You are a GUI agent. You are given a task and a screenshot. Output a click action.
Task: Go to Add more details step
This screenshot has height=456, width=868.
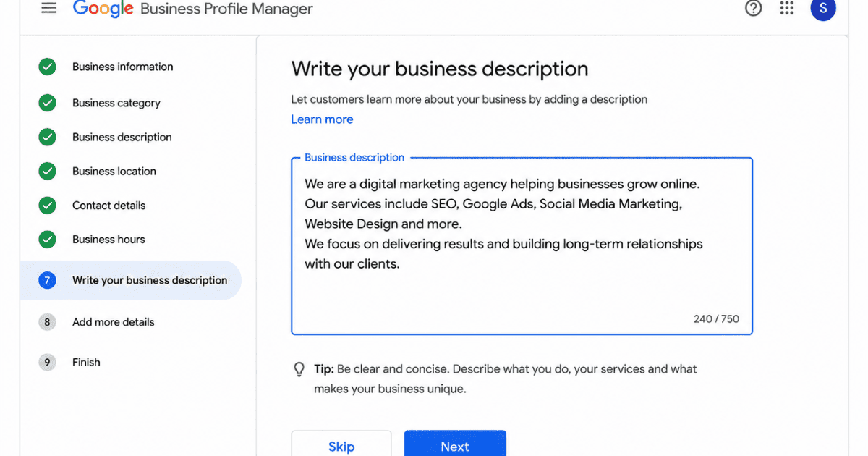click(x=114, y=322)
